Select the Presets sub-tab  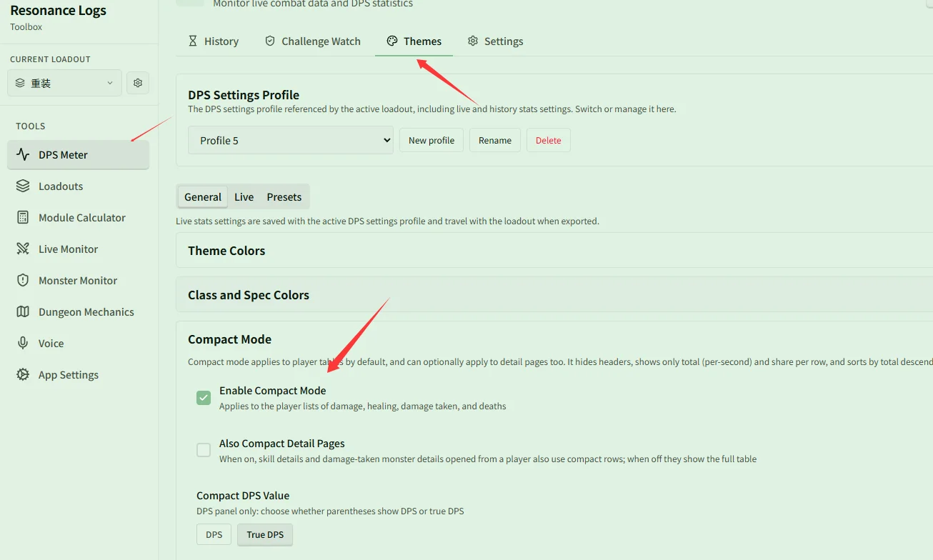tap(284, 197)
